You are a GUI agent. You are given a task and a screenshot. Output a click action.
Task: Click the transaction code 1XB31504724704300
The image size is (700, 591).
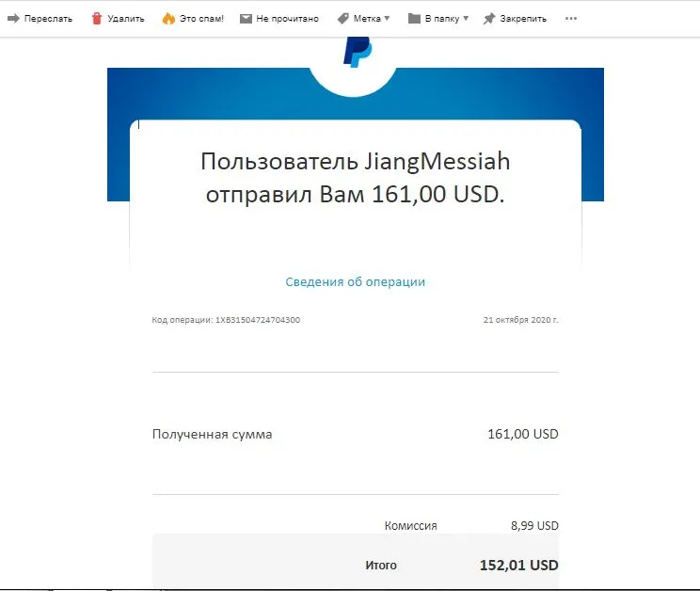(258, 320)
